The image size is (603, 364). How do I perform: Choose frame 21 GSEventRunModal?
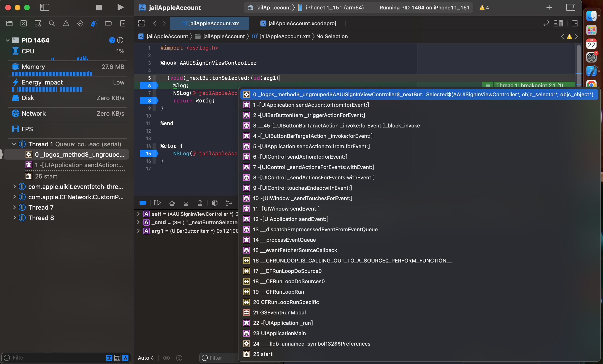point(420,313)
